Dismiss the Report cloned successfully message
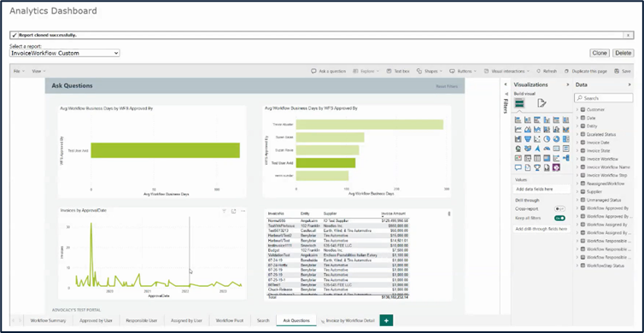The image size is (644, 333). coord(628,35)
